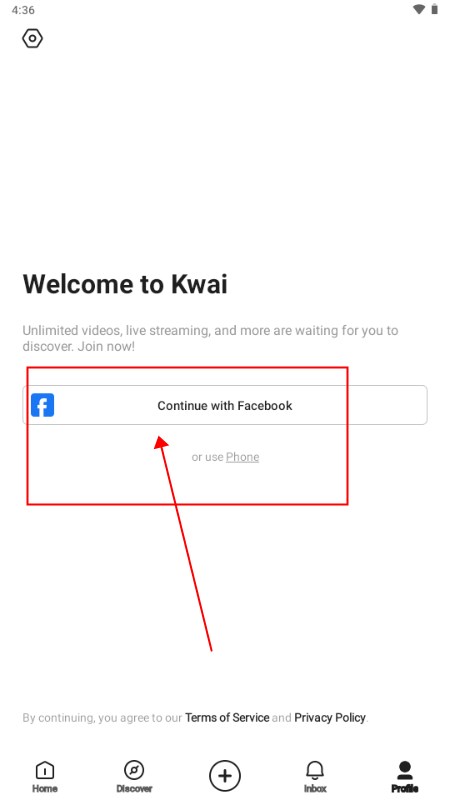Open the Inbox bell icon

[x=315, y=770]
